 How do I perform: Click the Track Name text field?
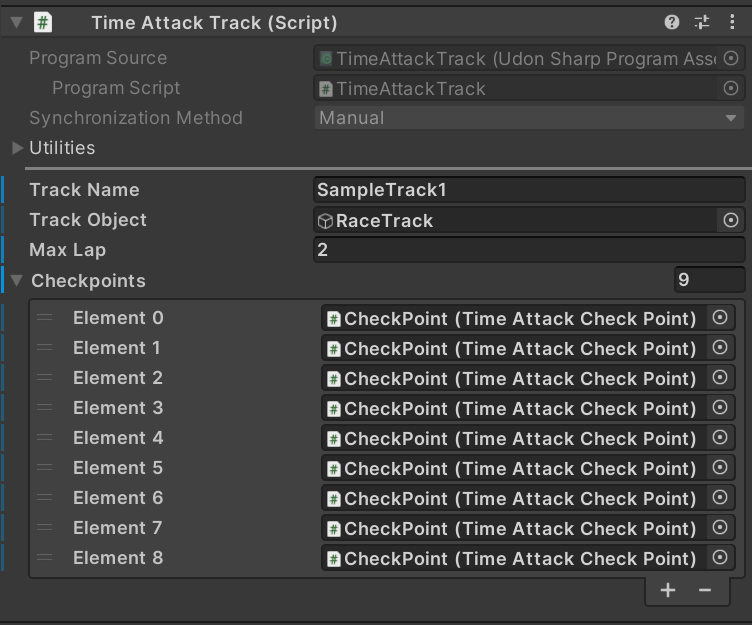[x=529, y=190]
